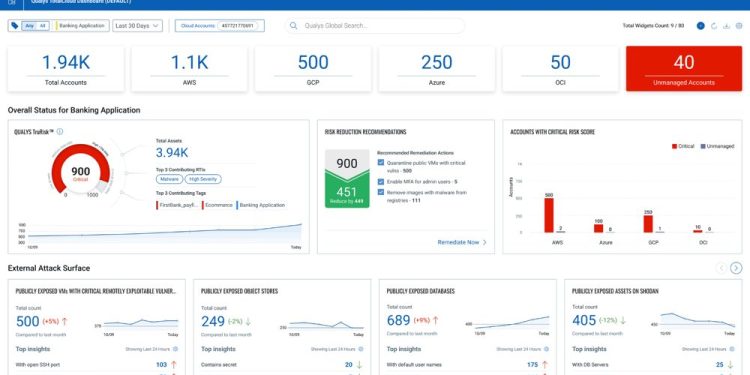The width and height of the screenshot is (750, 375).
Task: Open the OCI 50 accounts card
Action: (560, 69)
